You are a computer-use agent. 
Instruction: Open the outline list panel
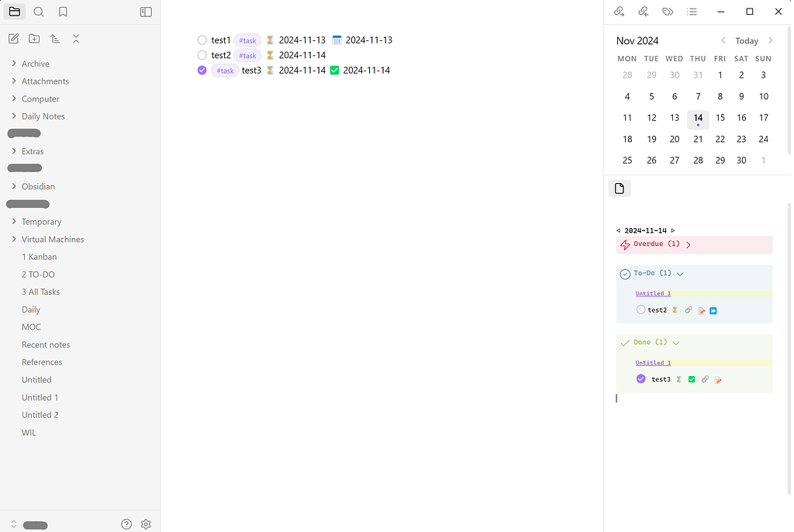692,12
